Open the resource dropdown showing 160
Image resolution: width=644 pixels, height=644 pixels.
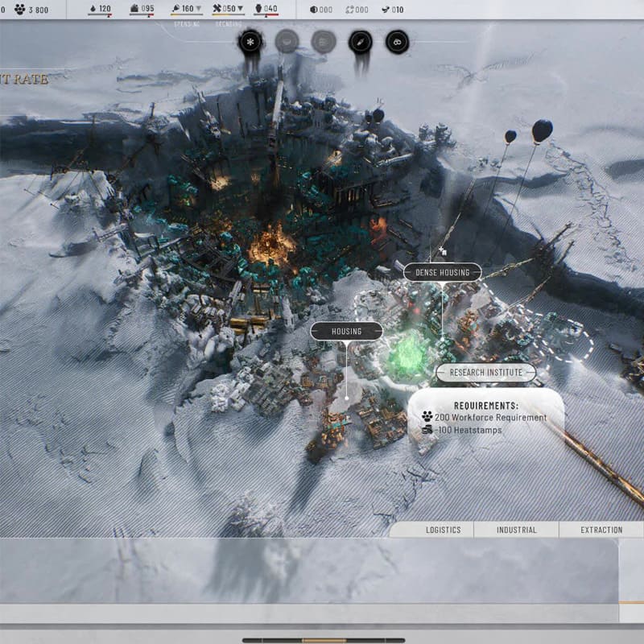tap(188, 10)
